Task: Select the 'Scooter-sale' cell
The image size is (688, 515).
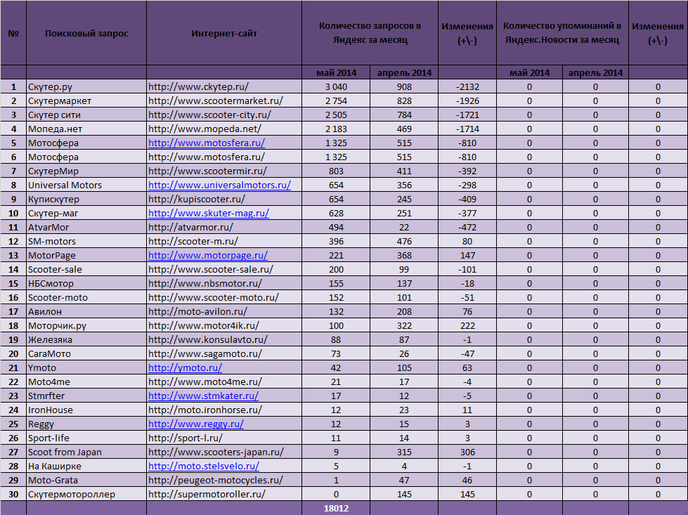Action: 86,269
